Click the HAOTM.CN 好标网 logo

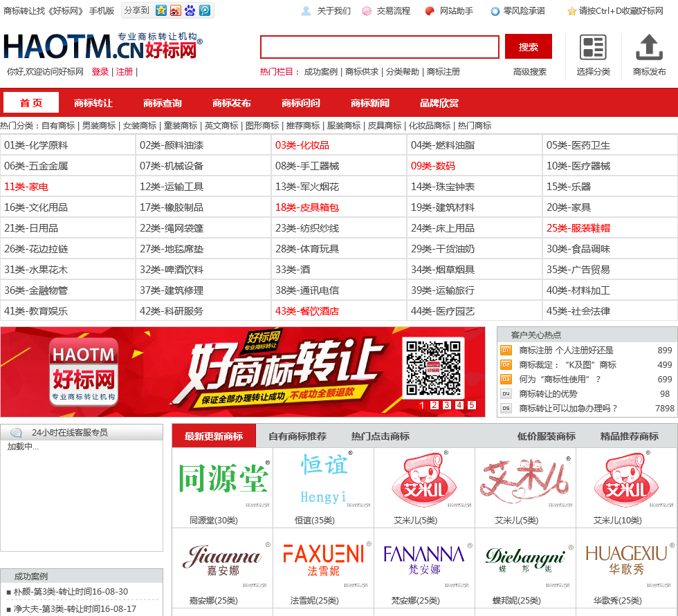[x=103, y=46]
